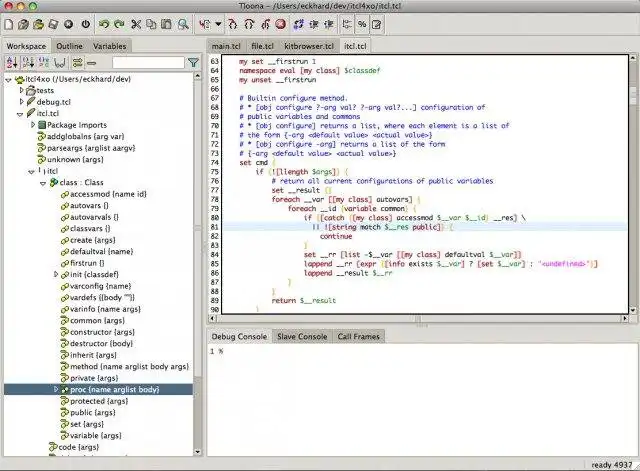Click the power button toolbar icon
This screenshot has width=640, height=471.
(84, 22)
